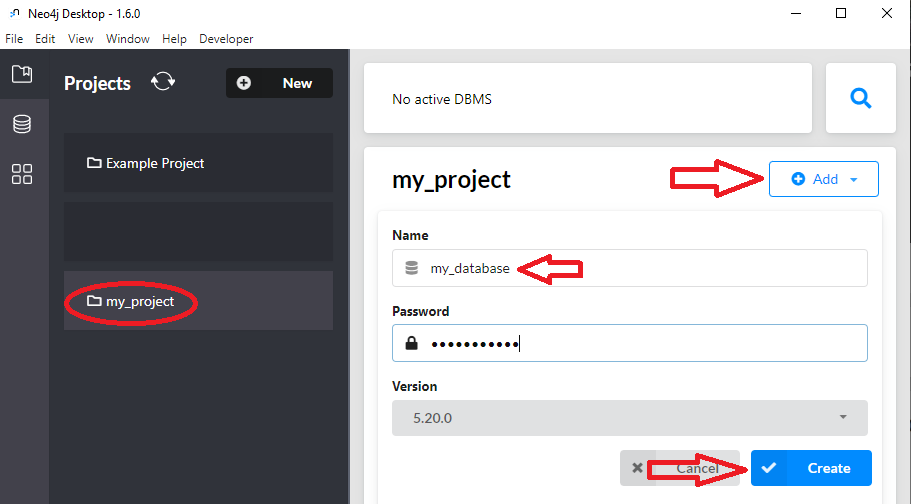Click the No active DBMS panel
Image resolution: width=911 pixels, height=504 pixels.
click(587, 98)
